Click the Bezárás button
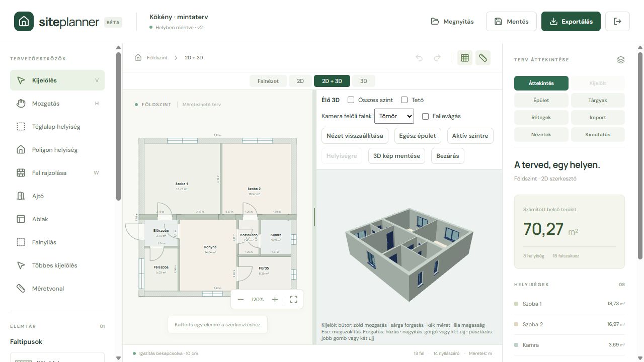The width and height of the screenshot is (644, 362). coord(448,156)
